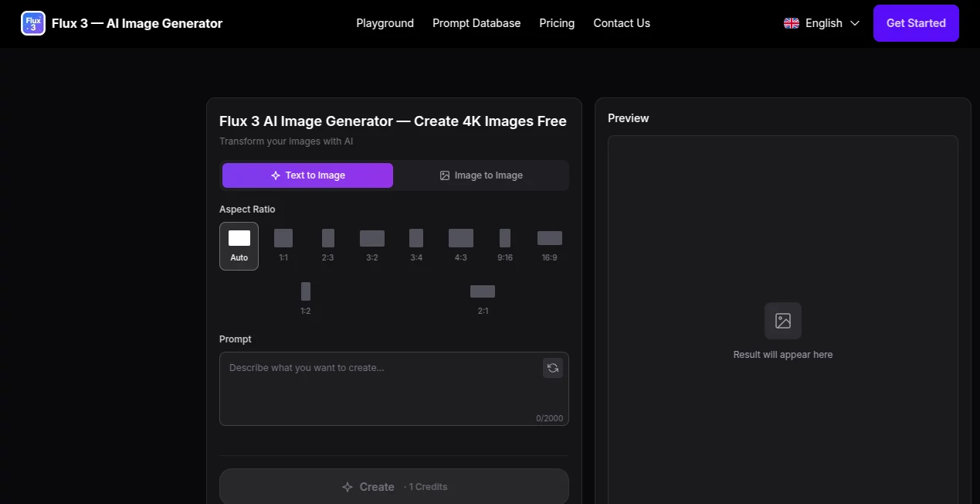Focus the prompt description text field
Image resolution: width=980 pixels, height=504 pixels.
click(x=394, y=389)
